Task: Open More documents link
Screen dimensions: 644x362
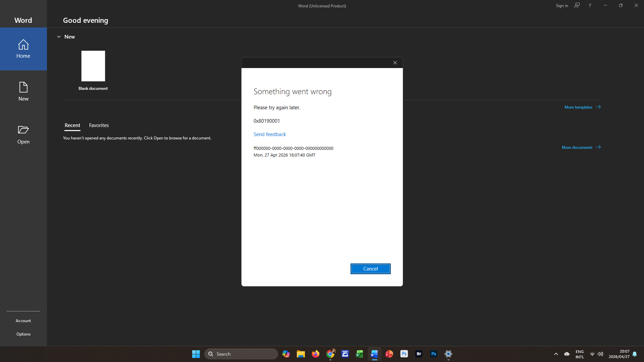Action: pos(581,147)
